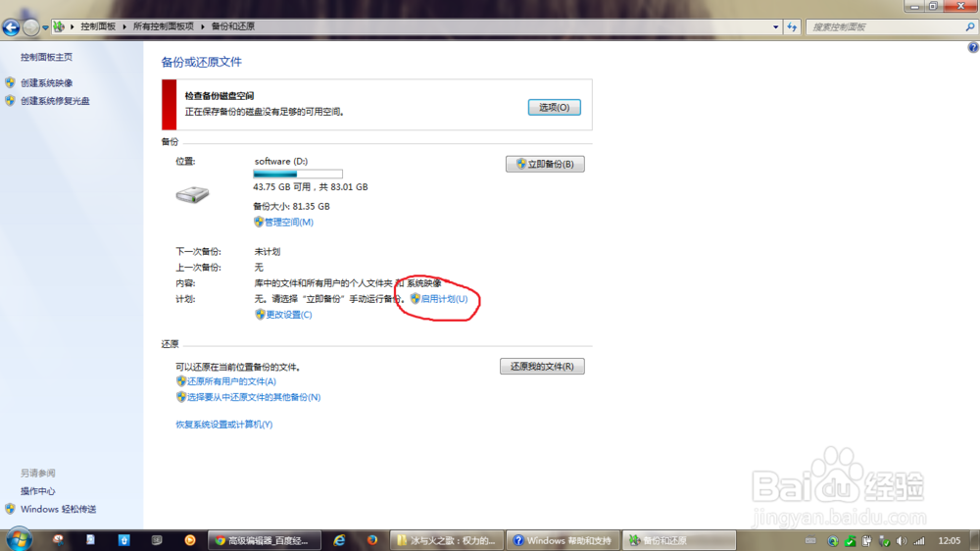Open the Windows Start button
The height and width of the screenshot is (551, 980).
point(19,540)
